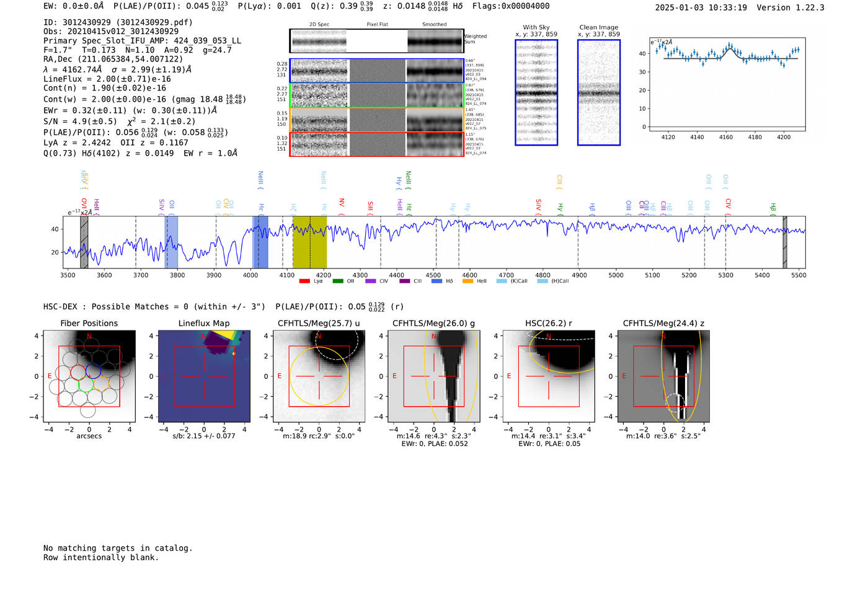Click the hatched gray strip near 5460
Image resolution: width=868 pixels, height=591 pixels.
coord(785,242)
